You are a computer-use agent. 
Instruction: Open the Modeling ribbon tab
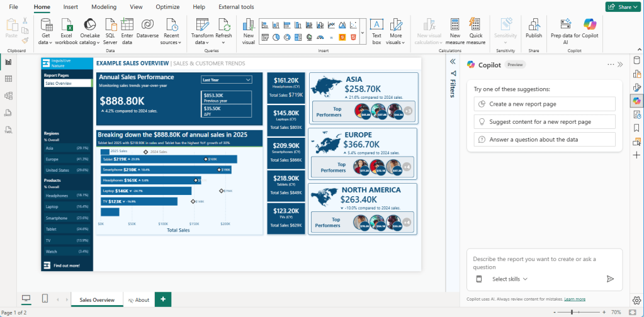click(103, 7)
